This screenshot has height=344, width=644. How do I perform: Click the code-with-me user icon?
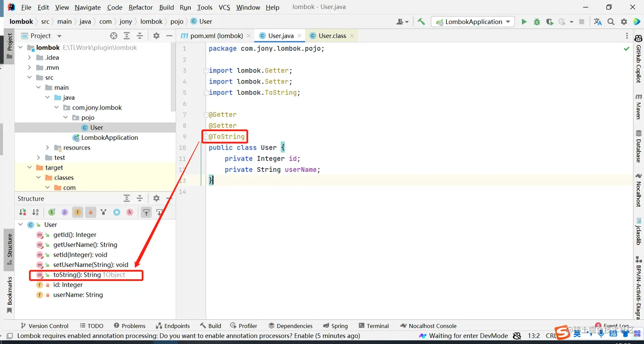pyautogui.click(x=402, y=22)
